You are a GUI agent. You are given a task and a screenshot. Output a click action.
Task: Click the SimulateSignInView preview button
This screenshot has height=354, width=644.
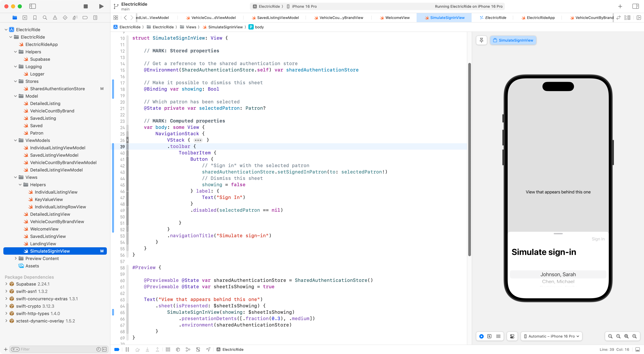tap(513, 40)
